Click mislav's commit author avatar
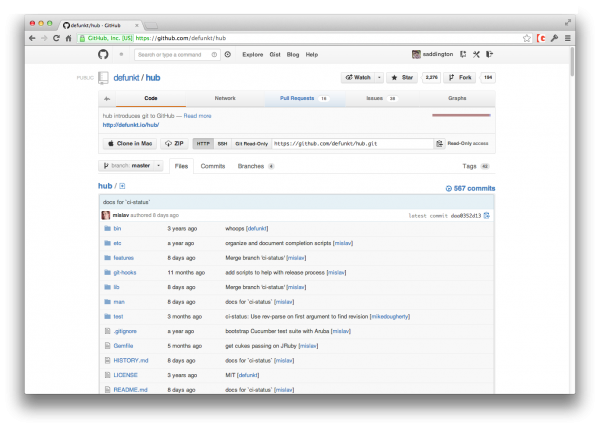 click(x=106, y=215)
